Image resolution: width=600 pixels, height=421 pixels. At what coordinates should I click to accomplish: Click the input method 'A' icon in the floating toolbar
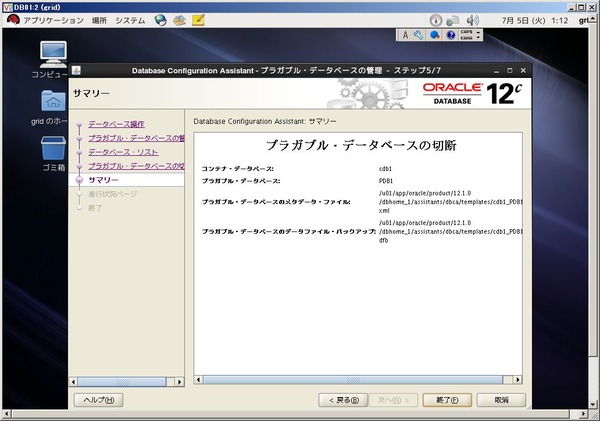tap(405, 35)
